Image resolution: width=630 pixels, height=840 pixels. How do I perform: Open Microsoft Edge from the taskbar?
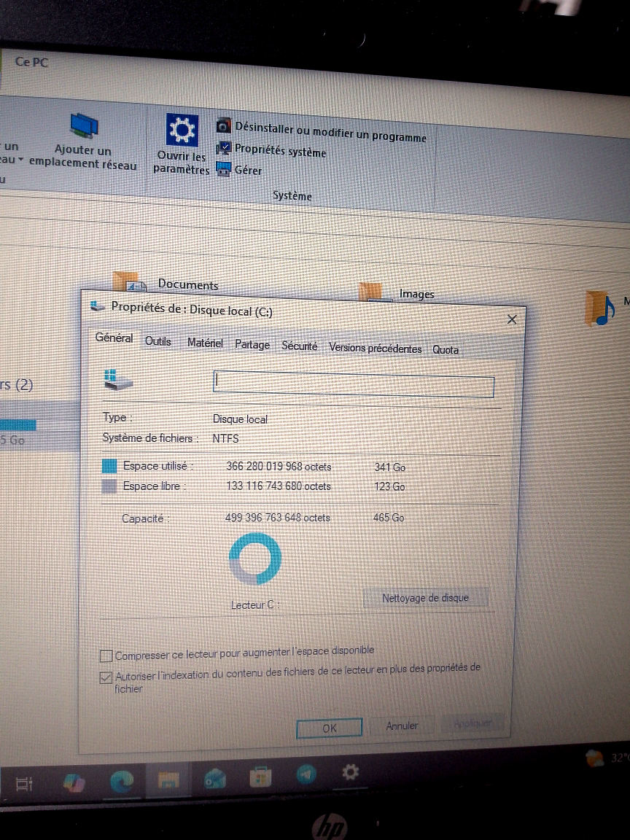[x=122, y=782]
